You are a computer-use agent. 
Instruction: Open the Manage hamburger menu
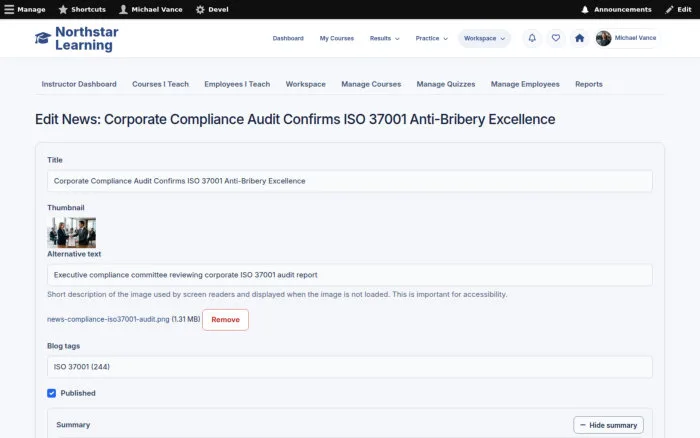pos(25,9)
